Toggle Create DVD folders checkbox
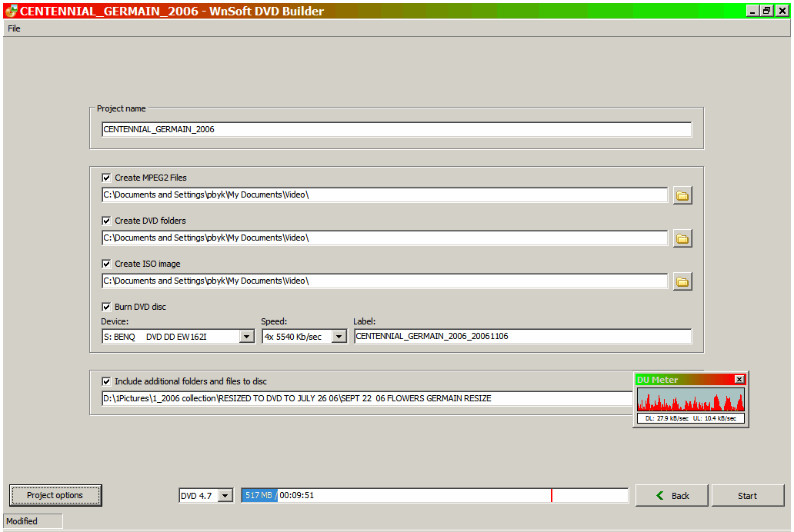The width and height of the screenshot is (794, 532). coord(106,221)
